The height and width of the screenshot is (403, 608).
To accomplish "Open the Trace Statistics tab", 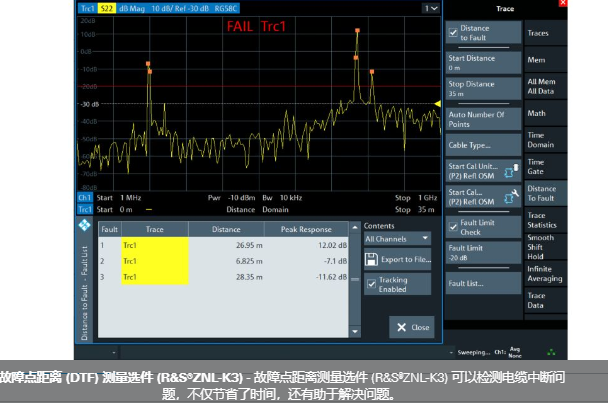I will tap(545, 220).
